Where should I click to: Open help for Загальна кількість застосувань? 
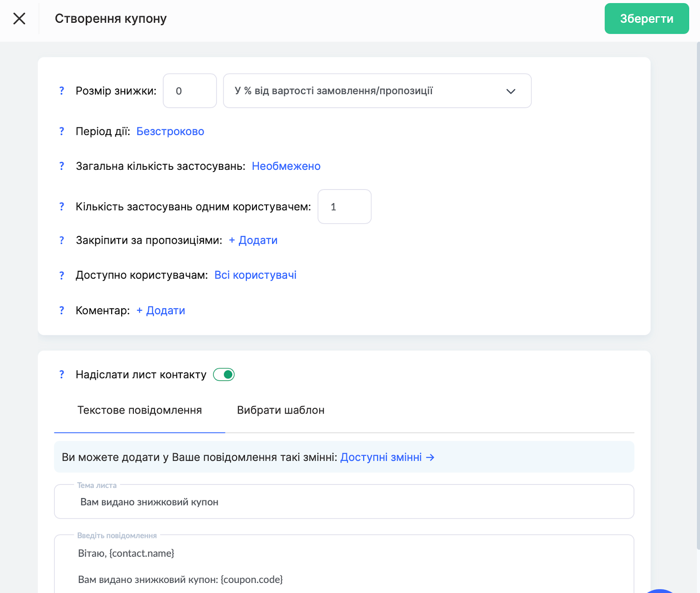(62, 166)
